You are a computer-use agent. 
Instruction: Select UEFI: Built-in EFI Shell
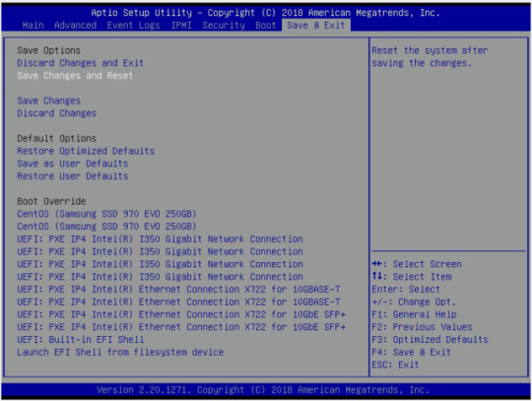[x=81, y=339]
